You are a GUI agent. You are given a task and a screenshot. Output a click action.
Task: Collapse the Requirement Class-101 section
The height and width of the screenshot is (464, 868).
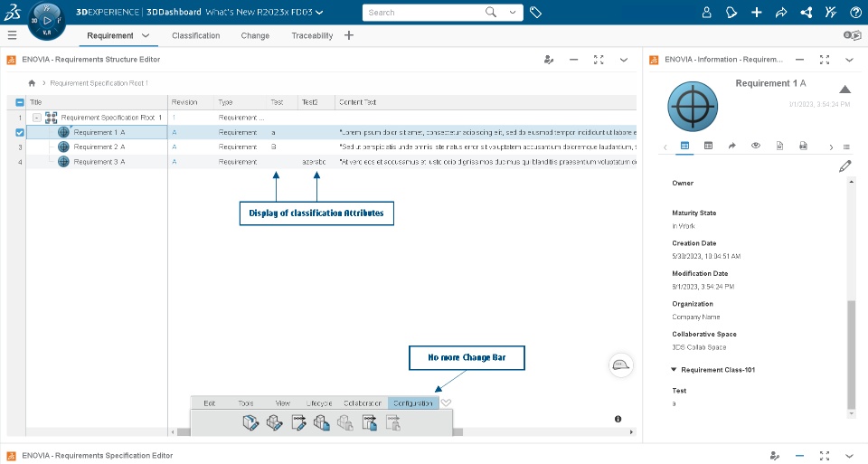pos(674,369)
